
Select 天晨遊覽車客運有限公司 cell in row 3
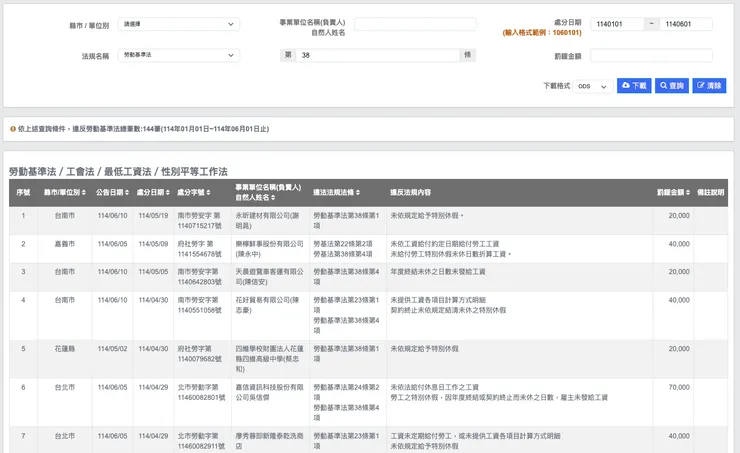point(269,277)
